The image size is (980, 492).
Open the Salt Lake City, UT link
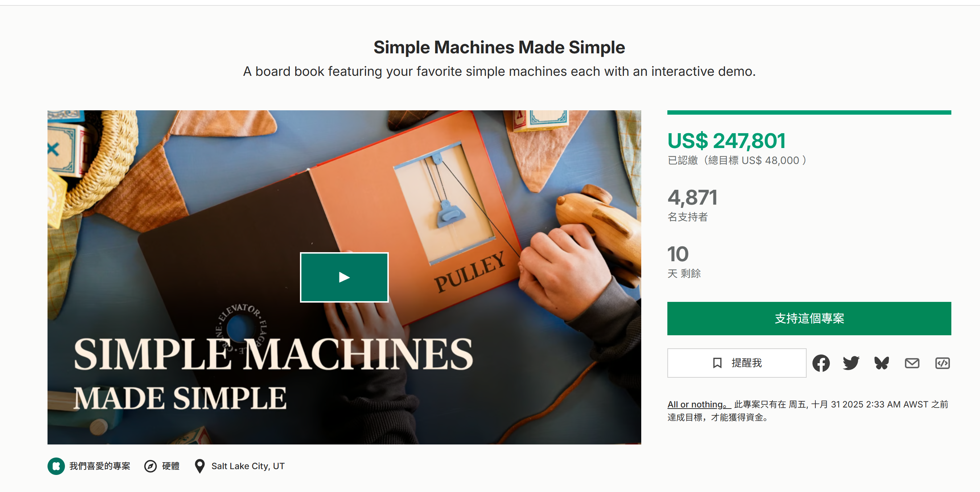(x=248, y=466)
